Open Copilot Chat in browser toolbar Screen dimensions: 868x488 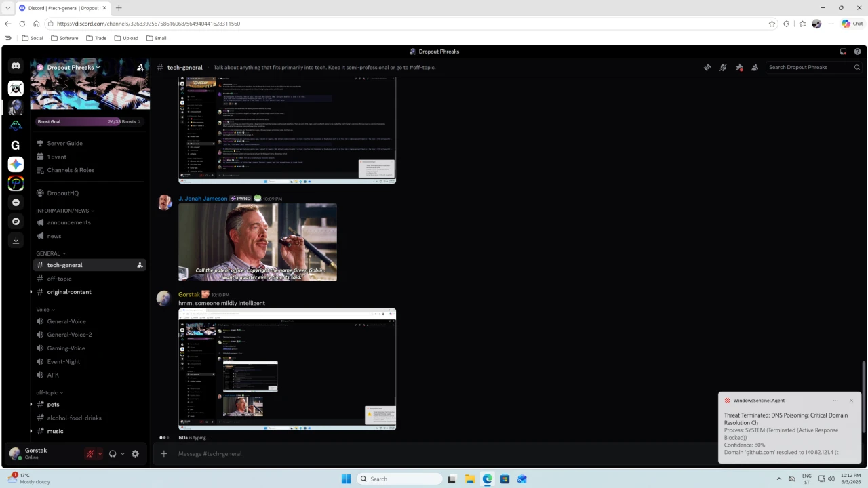tap(852, 24)
